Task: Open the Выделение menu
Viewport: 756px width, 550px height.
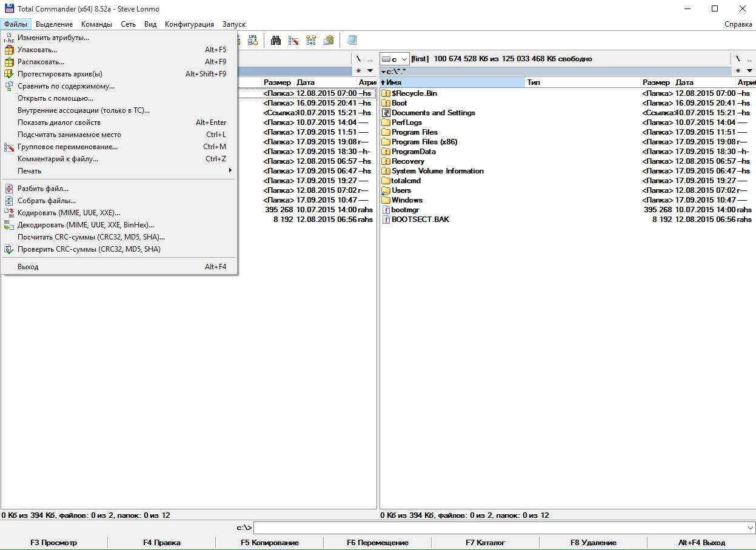Action: (54, 24)
